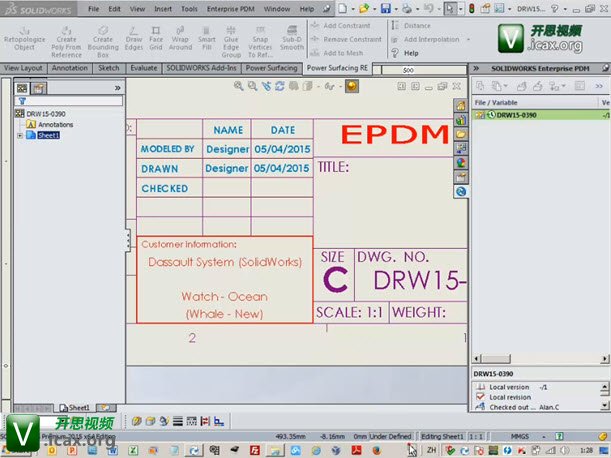
Task: Click the Zoom to Fit icon
Action: [x=239, y=87]
